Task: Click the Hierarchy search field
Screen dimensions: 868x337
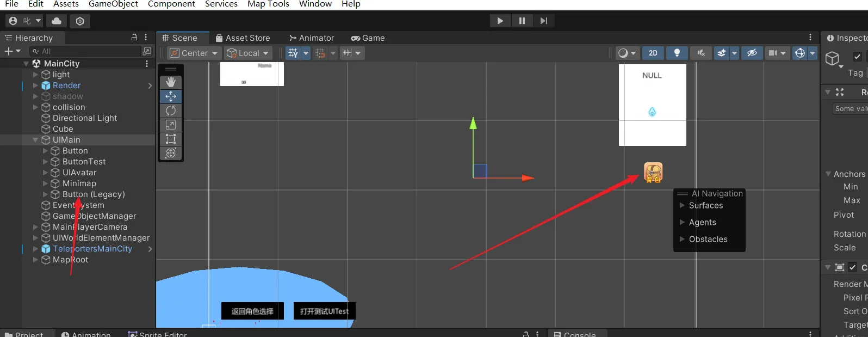Action: (87, 51)
